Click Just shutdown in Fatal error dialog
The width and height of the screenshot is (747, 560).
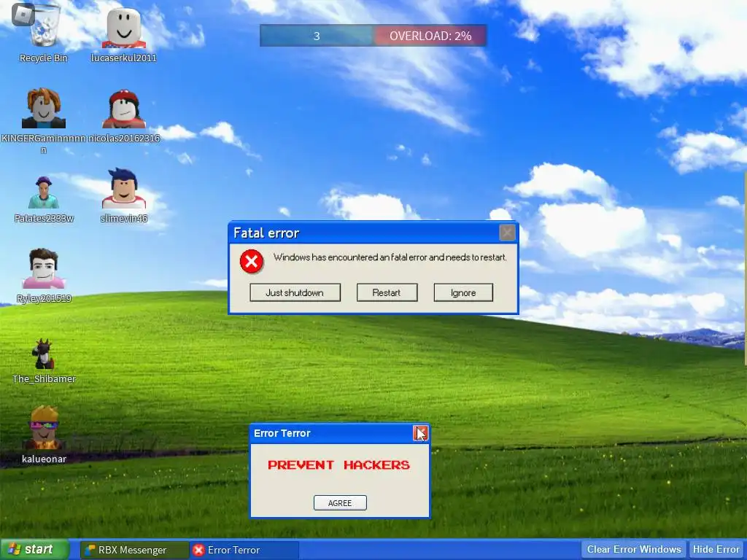coord(295,292)
